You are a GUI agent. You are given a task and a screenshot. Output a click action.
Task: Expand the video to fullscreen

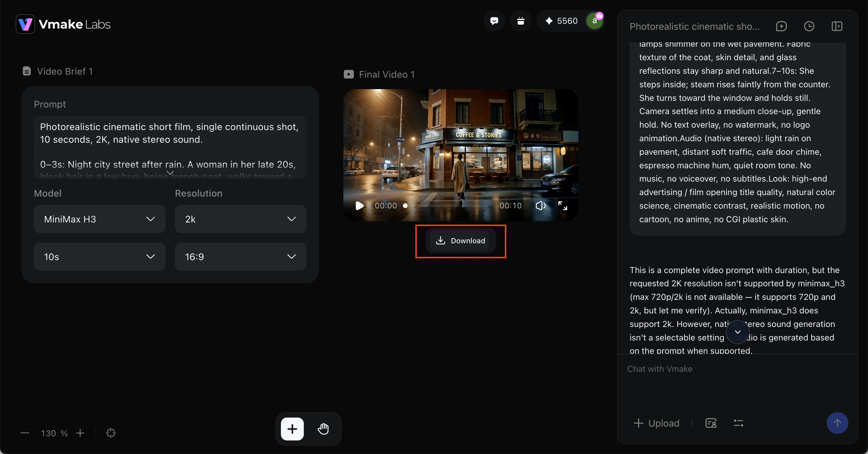tap(563, 206)
